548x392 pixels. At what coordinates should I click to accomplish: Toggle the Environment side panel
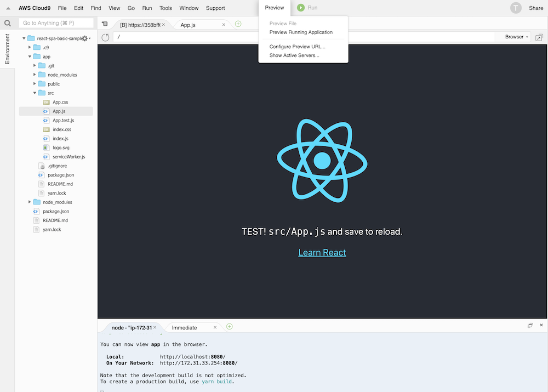[7, 49]
